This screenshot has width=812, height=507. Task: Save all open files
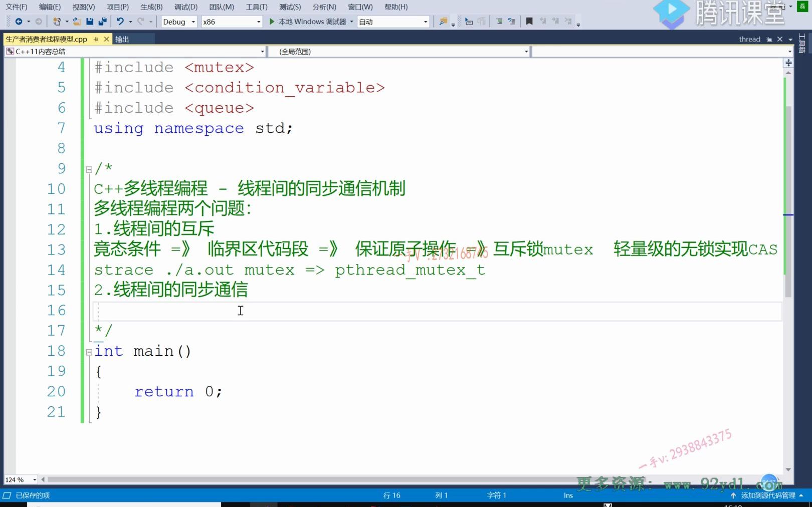104,21
